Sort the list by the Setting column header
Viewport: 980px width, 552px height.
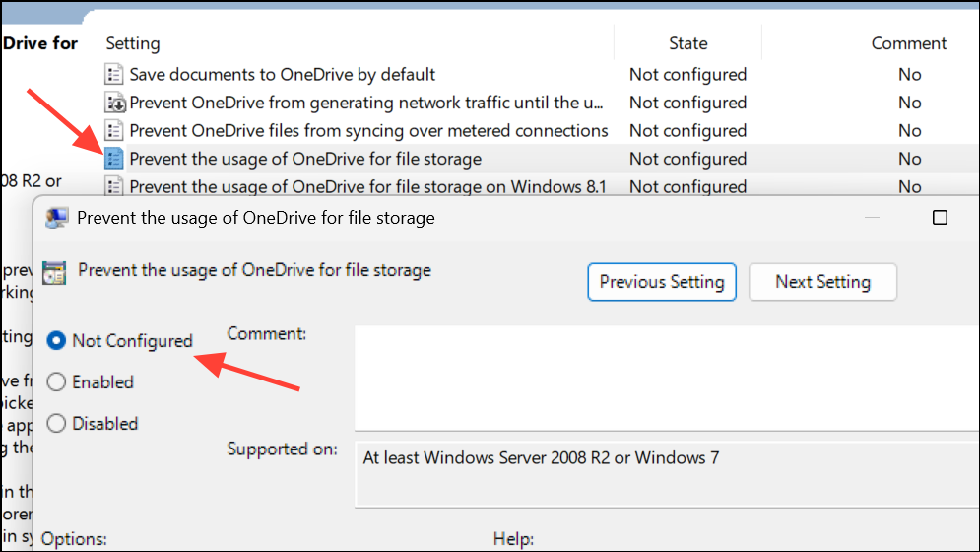click(133, 43)
